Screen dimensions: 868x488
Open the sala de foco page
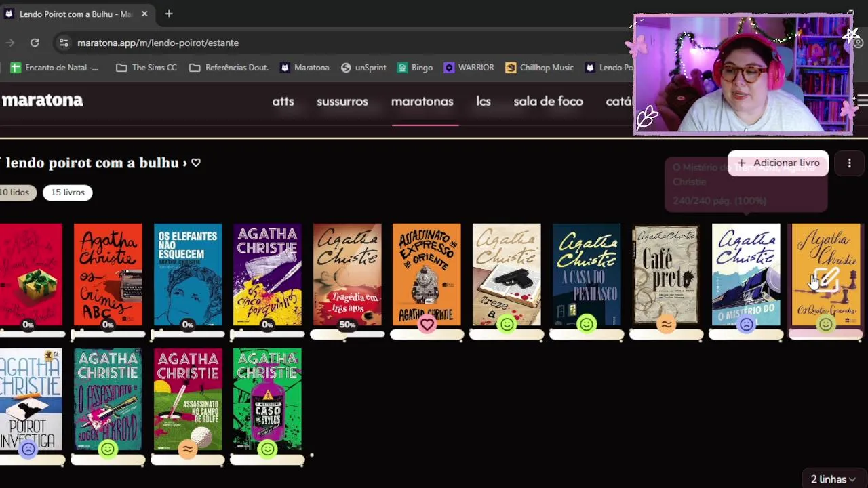(548, 102)
